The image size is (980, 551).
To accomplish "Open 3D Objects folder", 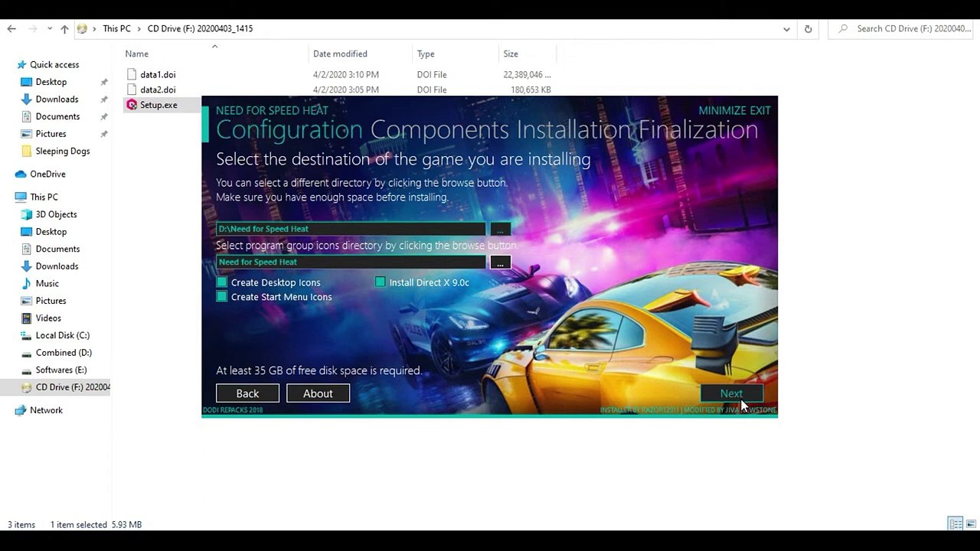I will pos(56,214).
